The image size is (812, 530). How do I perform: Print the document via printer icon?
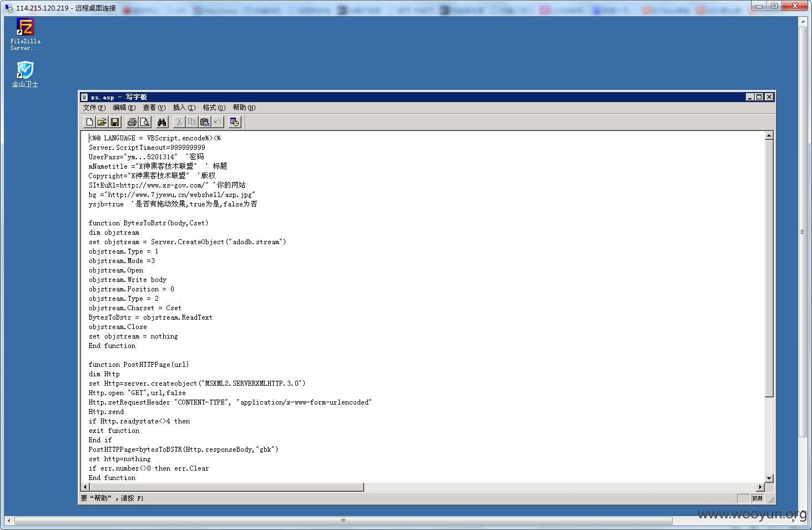pyautogui.click(x=132, y=122)
